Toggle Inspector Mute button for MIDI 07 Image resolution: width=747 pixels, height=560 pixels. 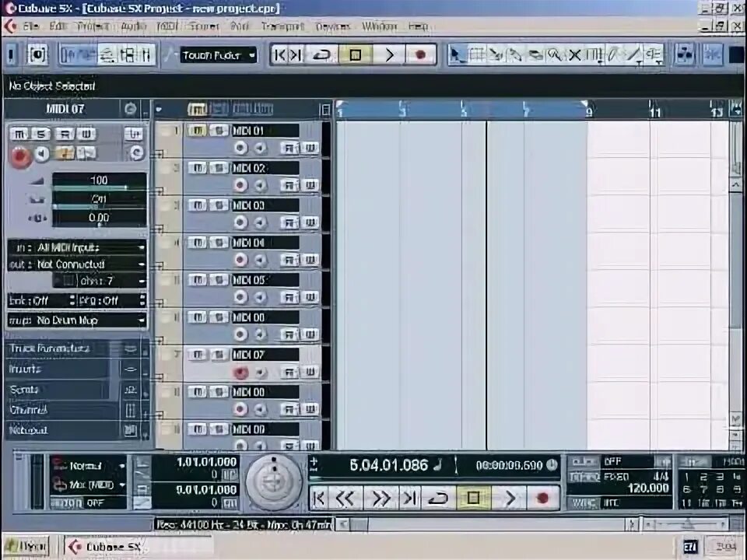click(19, 135)
